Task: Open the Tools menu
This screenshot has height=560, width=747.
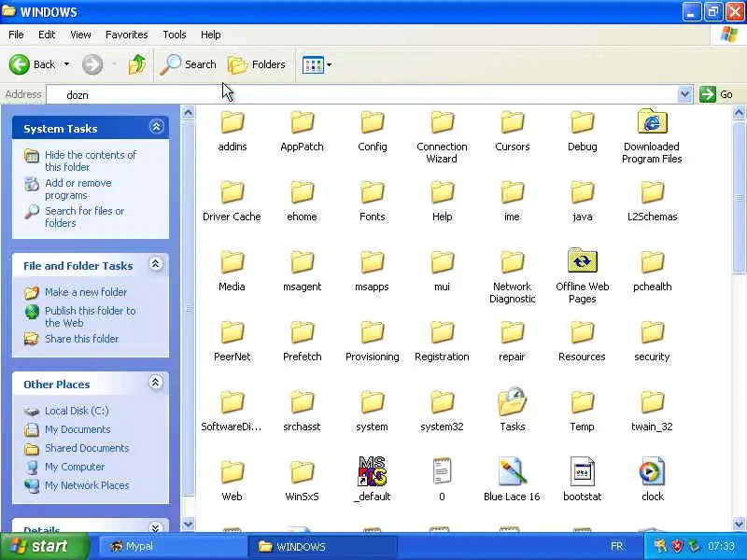Action: [x=175, y=35]
